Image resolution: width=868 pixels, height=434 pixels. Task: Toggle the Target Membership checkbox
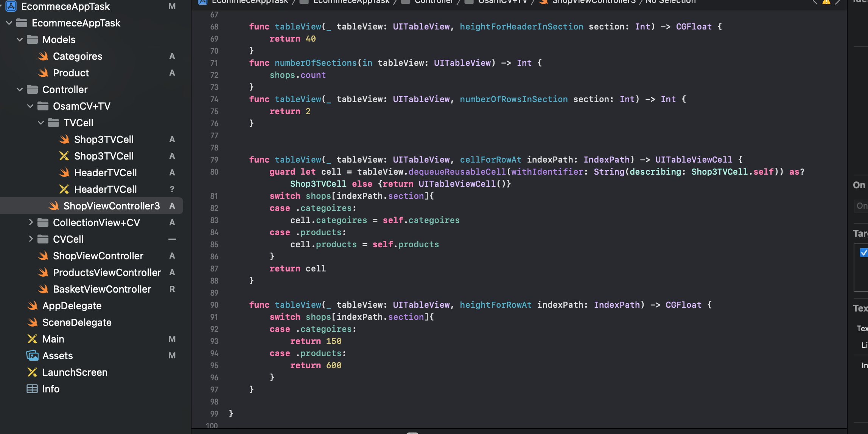(863, 253)
